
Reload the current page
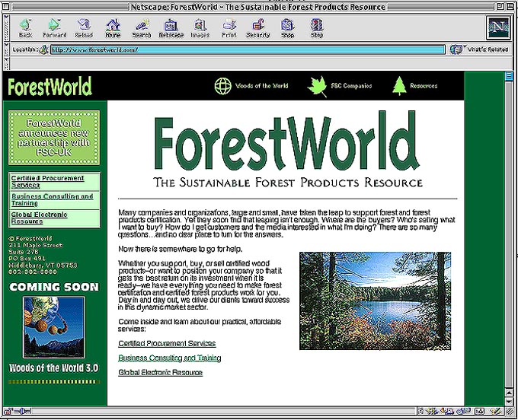(x=84, y=28)
